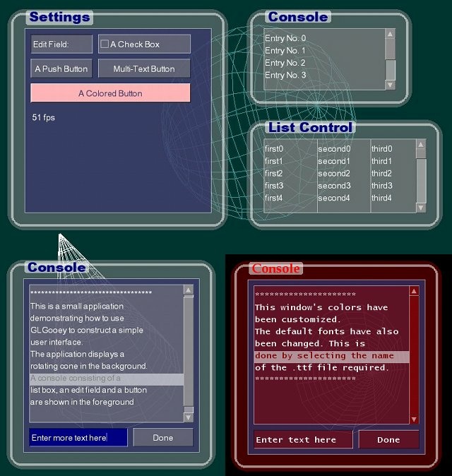452x476 pixels.
Task: Click 'A Push Button'
Action: pos(61,69)
